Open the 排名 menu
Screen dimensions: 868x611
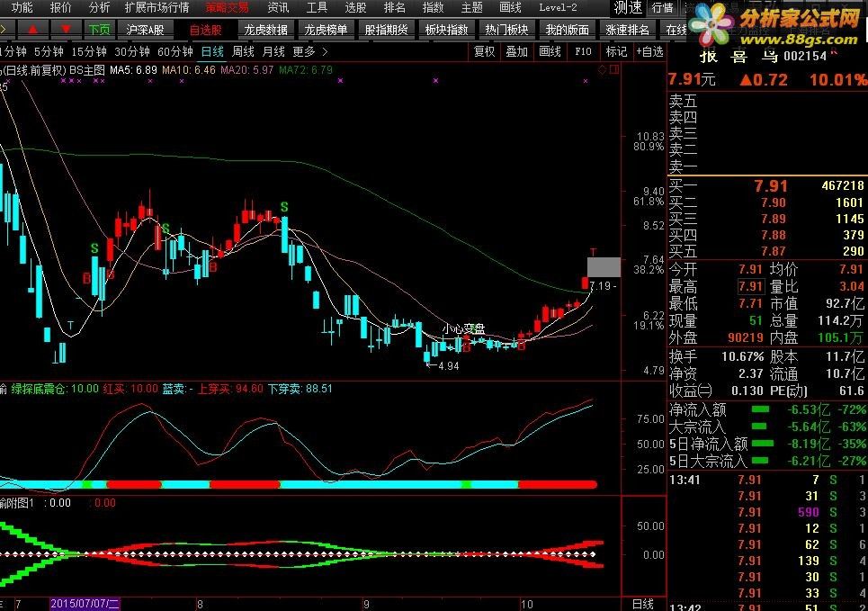395,8
